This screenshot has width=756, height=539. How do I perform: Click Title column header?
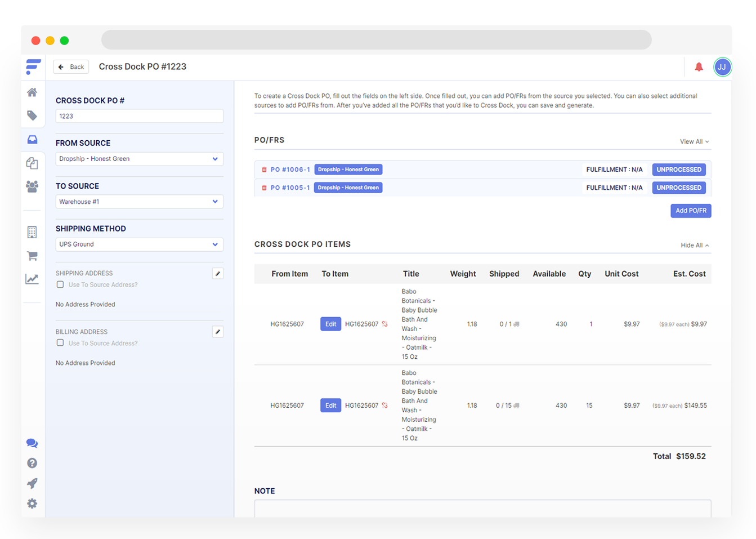(411, 274)
